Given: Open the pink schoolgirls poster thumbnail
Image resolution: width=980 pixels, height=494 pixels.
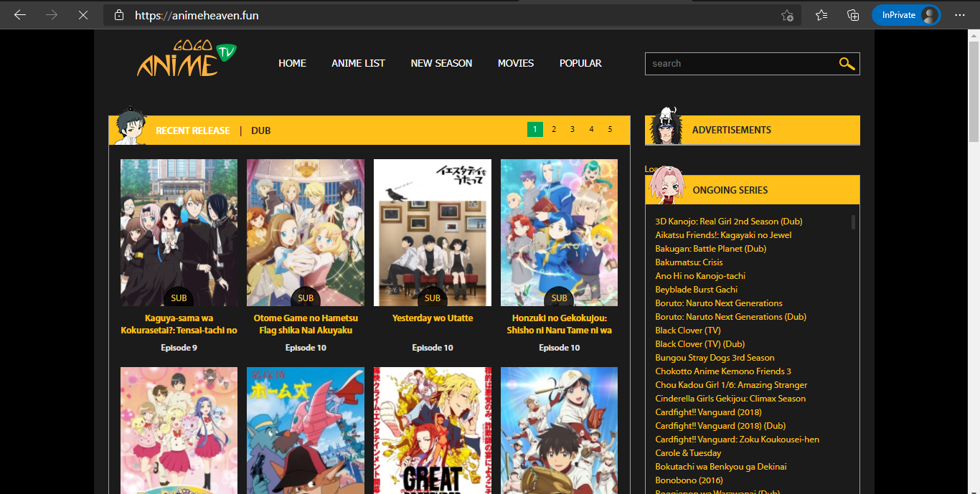Looking at the screenshot, I should [x=179, y=430].
